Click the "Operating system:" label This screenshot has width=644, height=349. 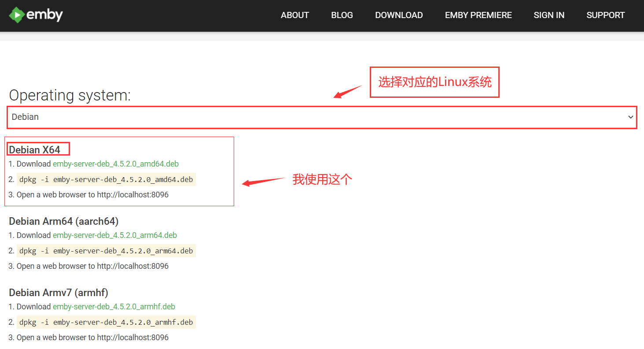[x=70, y=95]
